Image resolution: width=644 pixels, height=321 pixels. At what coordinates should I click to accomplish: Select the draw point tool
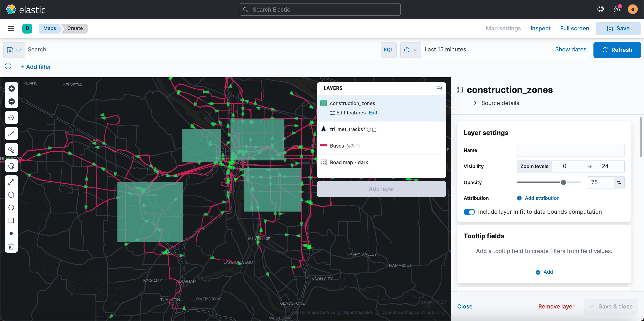(x=11, y=233)
